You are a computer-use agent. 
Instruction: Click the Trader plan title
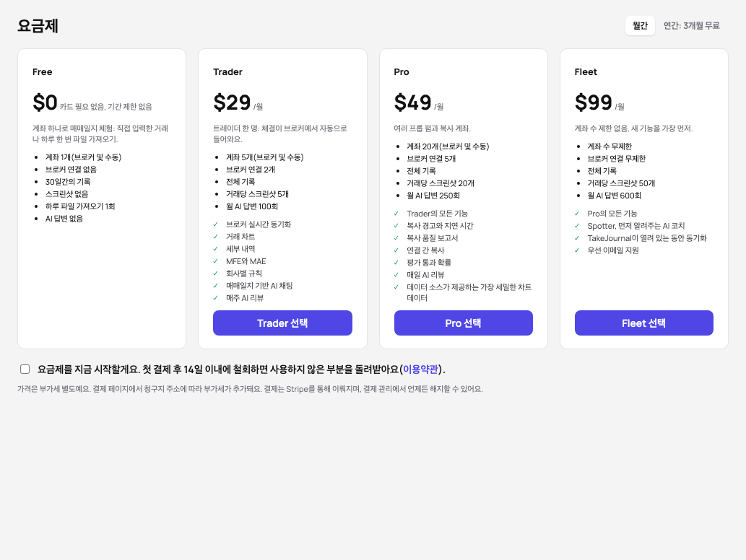pyautogui.click(x=228, y=71)
